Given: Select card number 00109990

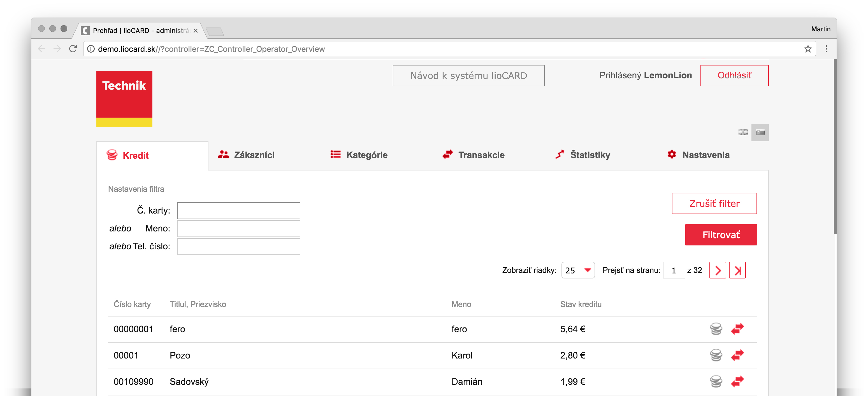Looking at the screenshot, I should click(133, 381).
